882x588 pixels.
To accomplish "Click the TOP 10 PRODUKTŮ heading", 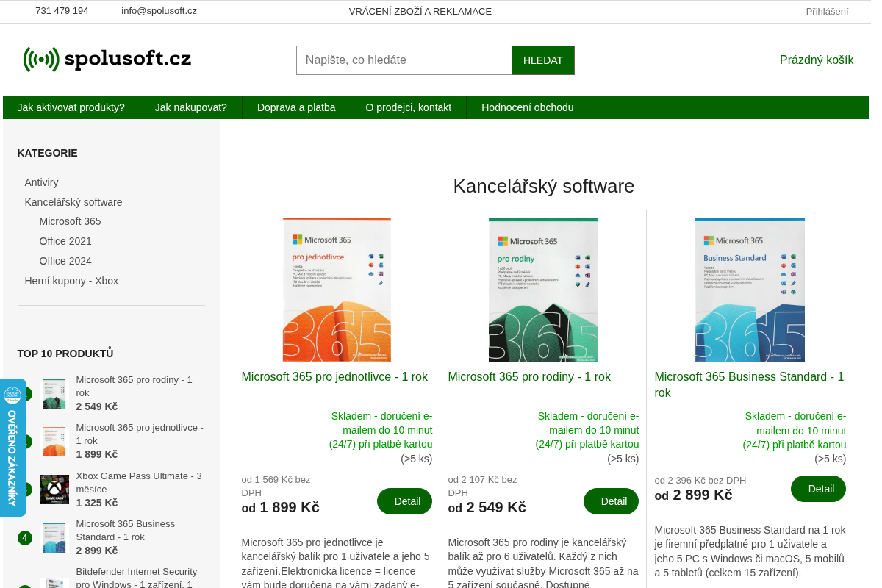I will click(65, 354).
